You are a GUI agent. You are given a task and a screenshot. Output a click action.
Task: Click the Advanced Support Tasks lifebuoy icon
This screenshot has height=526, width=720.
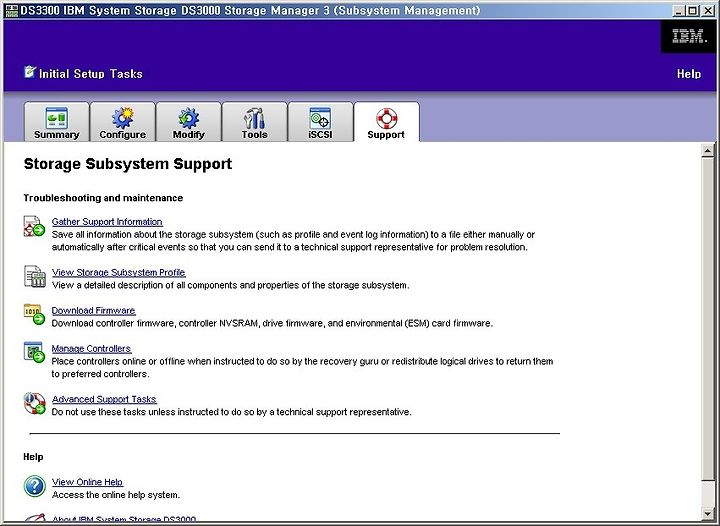tap(34, 403)
